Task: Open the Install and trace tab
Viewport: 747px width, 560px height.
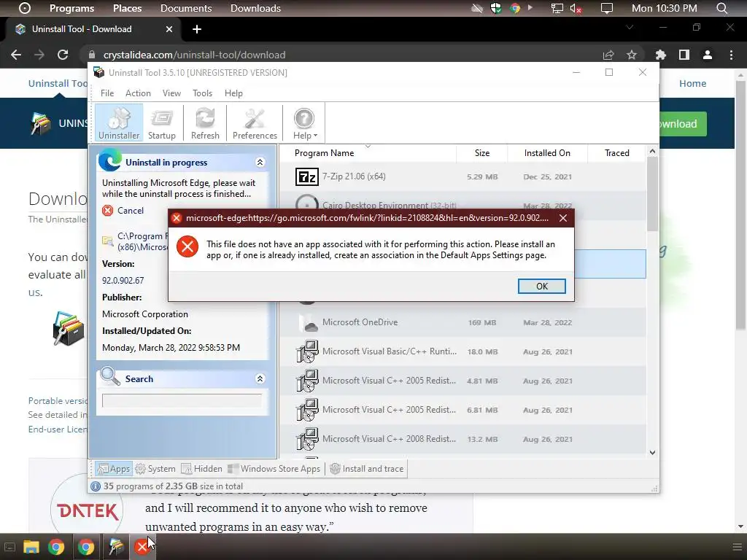Action: tap(367, 469)
